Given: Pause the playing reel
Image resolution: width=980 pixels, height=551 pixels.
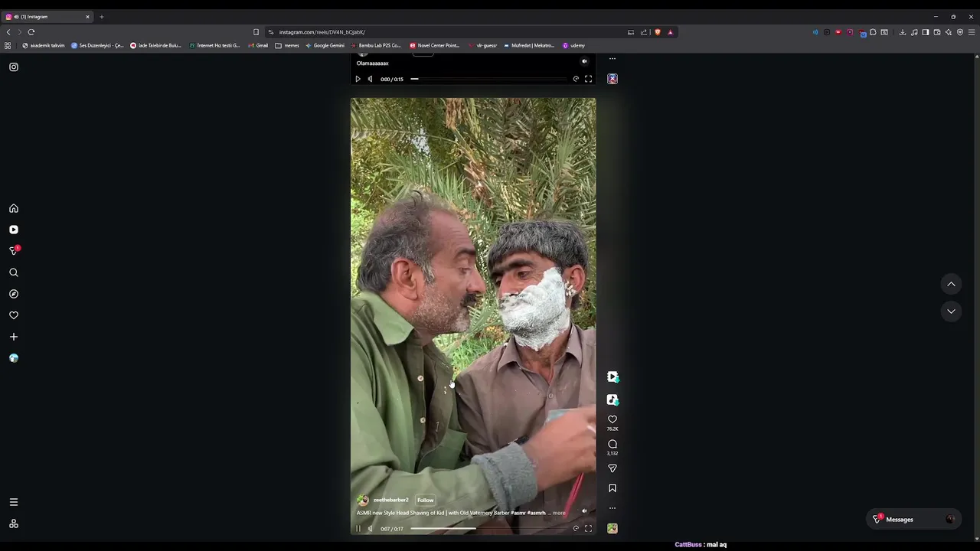Looking at the screenshot, I should 358,528.
